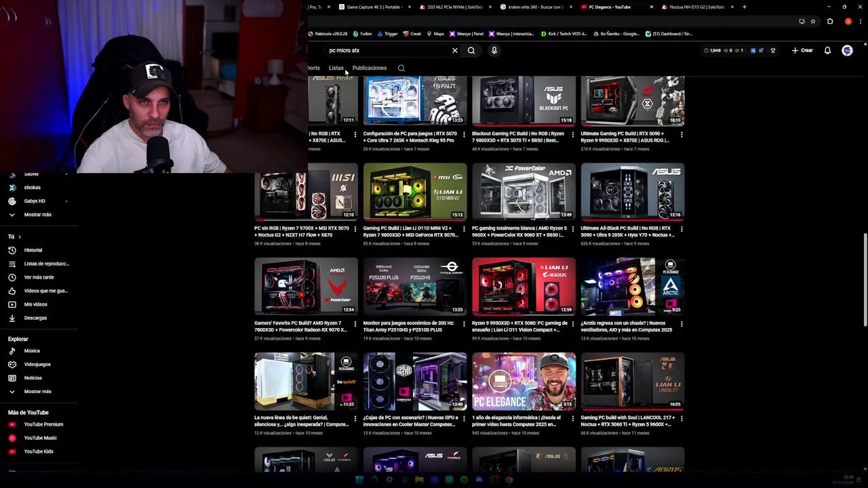Screen dimensions: 868x488
Task: Open the Chrome profile avatar
Action: click(848, 22)
